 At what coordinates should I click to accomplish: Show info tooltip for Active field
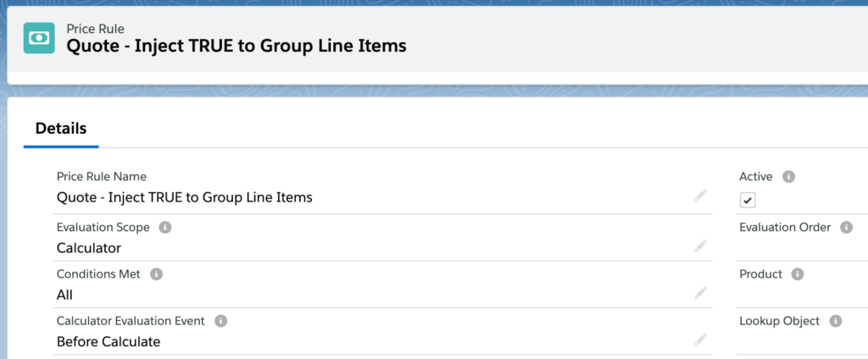pyautogui.click(x=789, y=176)
